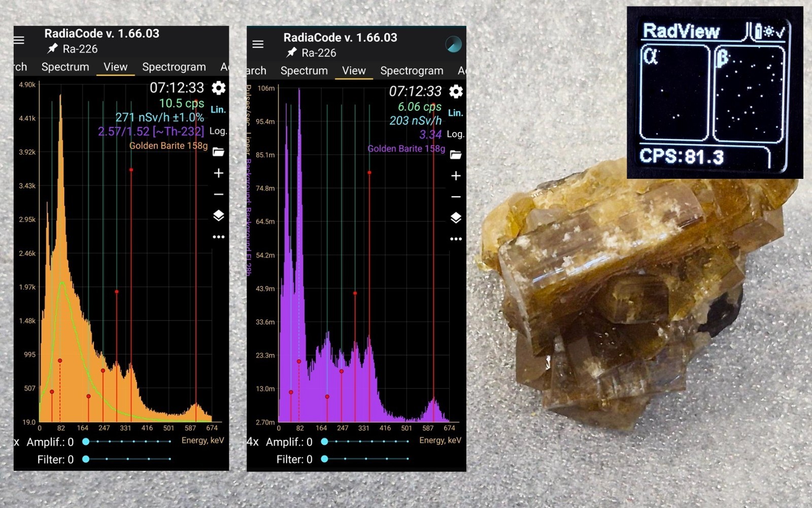812x508 pixels.
Task: Open settings gear in right purple spectrum
Action: pos(456,91)
